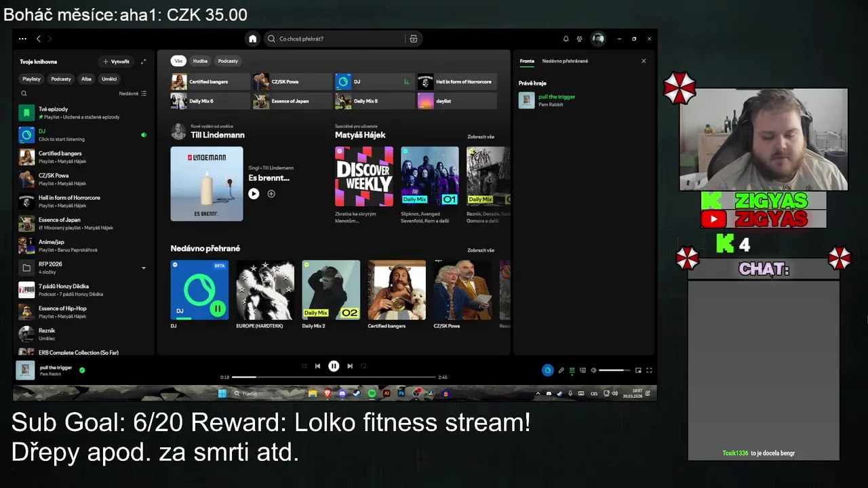Click Vytvořit create button

pyautogui.click(x=116, y=62)
